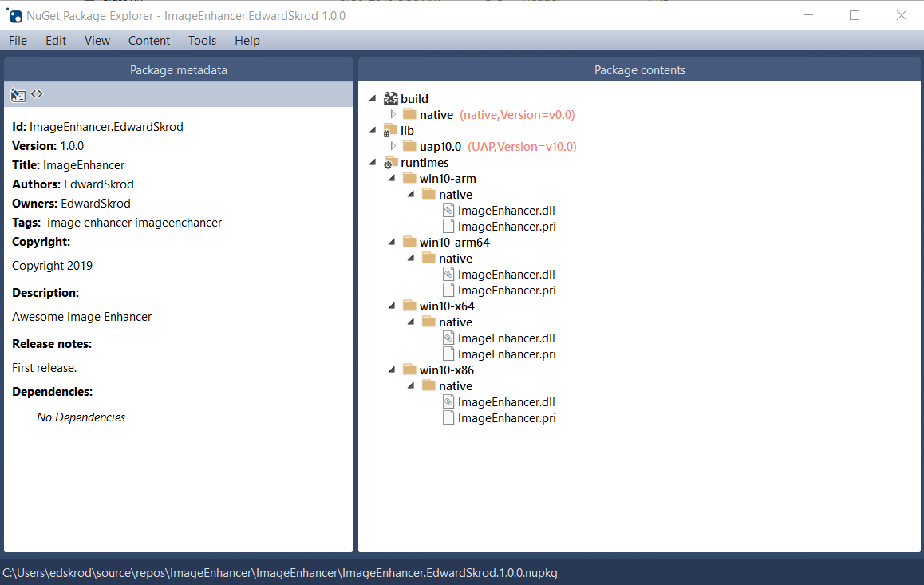Select the ImageEnhancer.dll icon under win10-arm
Screen dimensions: 924x585
pos(448,210)
